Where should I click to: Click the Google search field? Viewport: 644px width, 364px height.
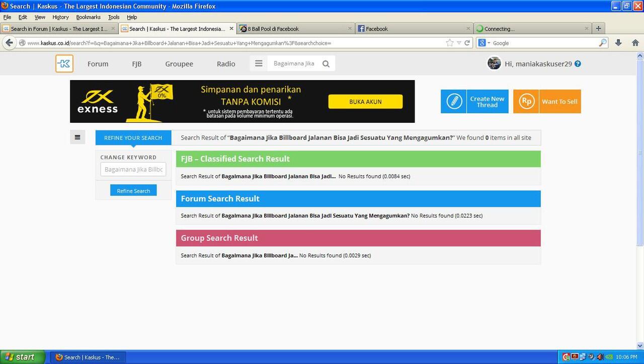pos(543,43)
